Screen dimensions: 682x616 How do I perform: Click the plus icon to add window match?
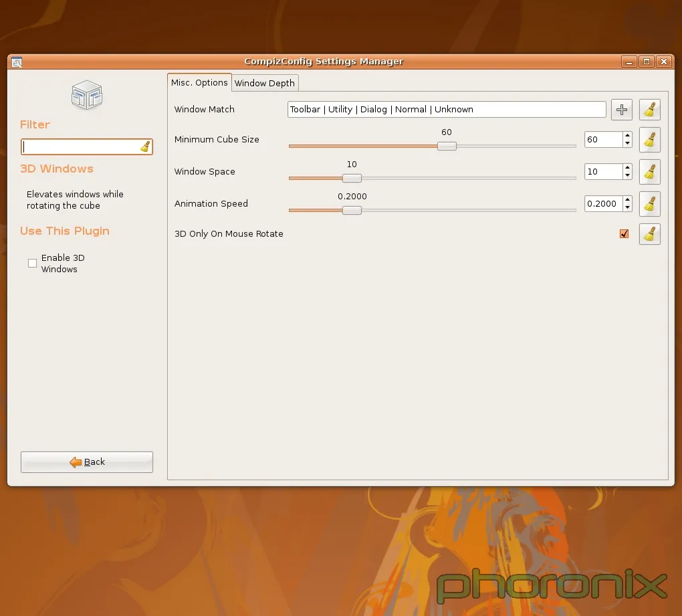click(622, 110)
